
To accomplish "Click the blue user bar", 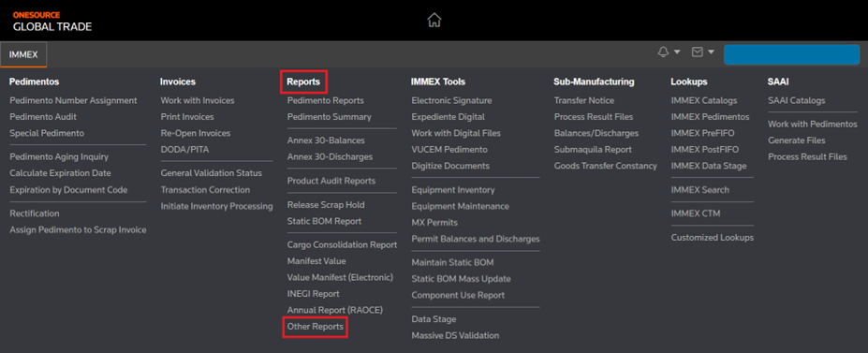I will tap(791, 54).
